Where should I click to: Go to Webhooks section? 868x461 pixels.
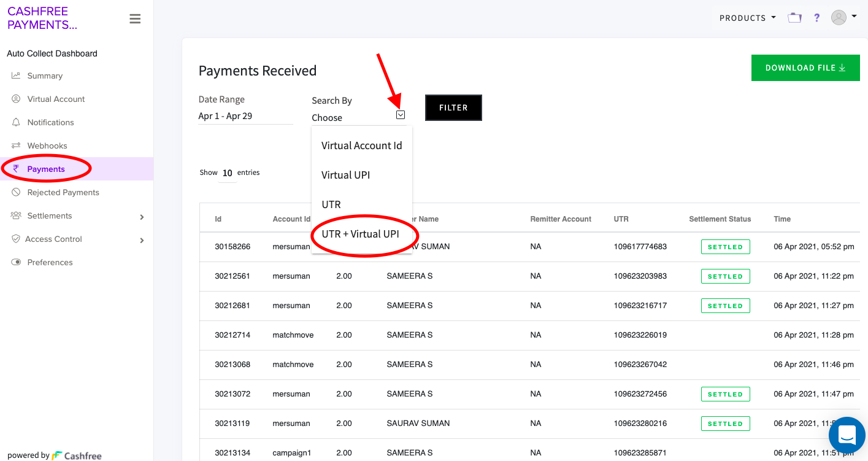[x=47, y=145]
